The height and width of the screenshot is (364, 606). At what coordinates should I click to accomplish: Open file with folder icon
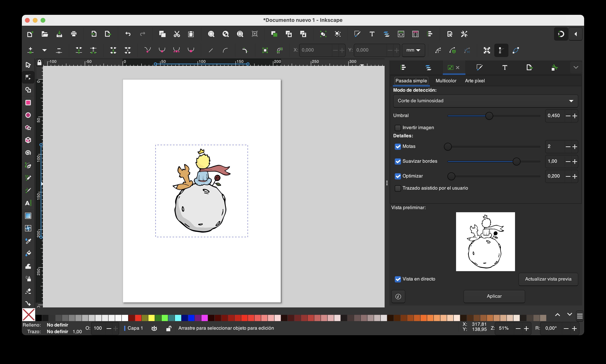pyautogui.click(x=45, y=34)
